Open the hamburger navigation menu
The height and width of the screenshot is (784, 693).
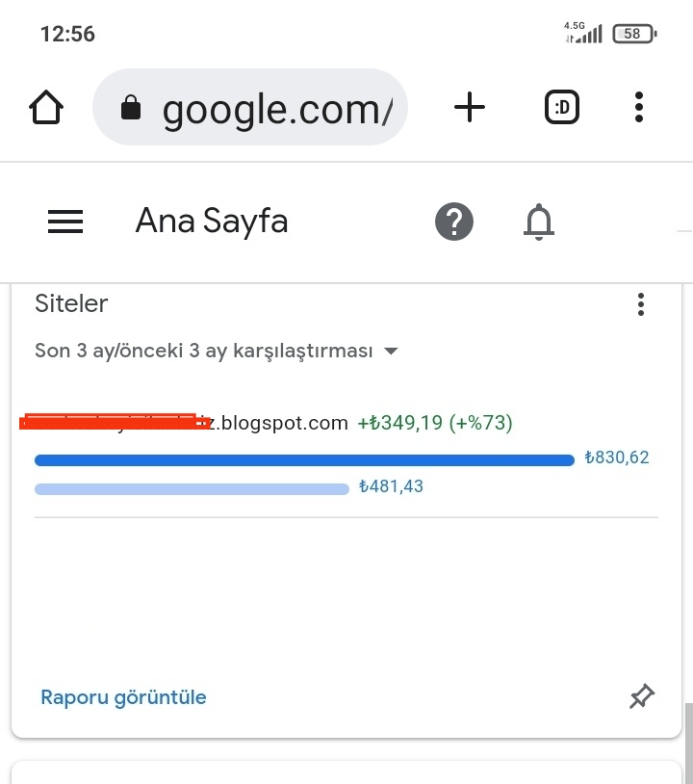point(65,222)
